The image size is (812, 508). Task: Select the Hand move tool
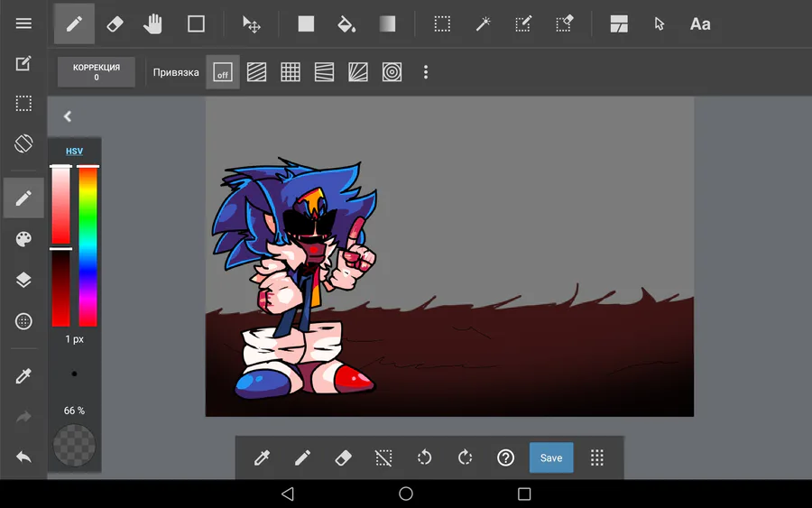click(x=152, y=23)
